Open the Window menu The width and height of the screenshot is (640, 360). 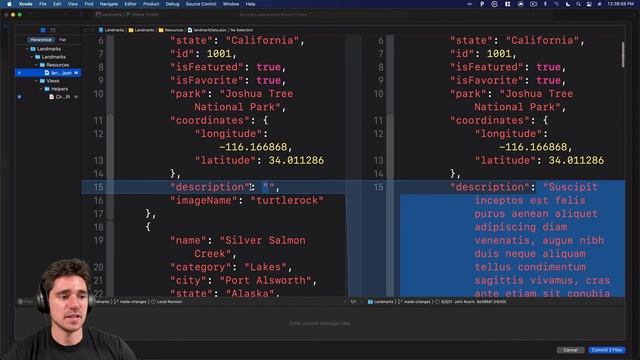231,4
